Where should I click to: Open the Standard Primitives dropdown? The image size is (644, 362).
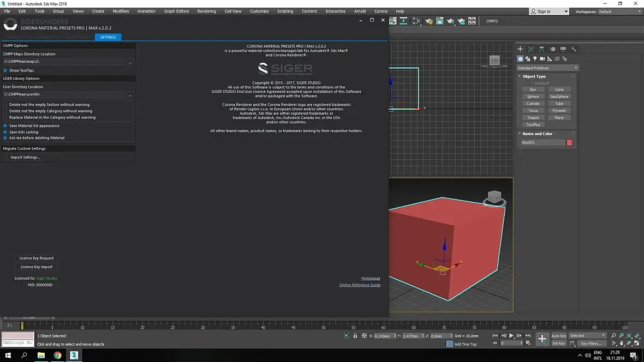(x=547, y=68)
